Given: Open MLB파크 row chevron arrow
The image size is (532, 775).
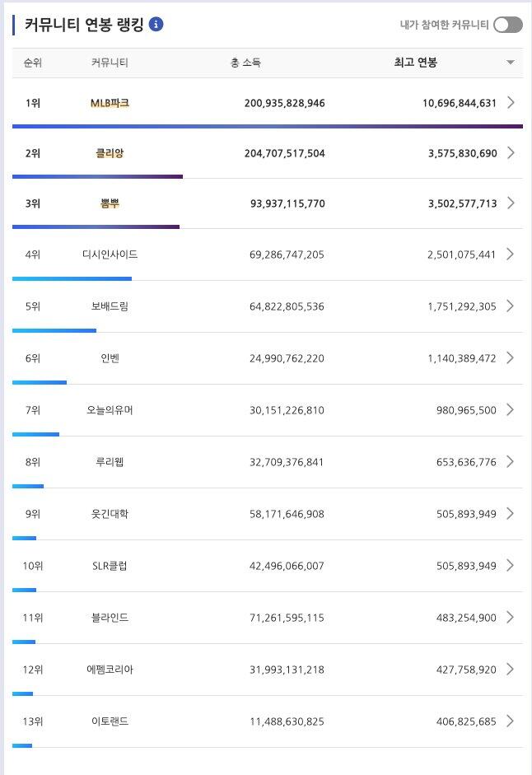Looking at the screenshot, I should [x=511, y=103].
